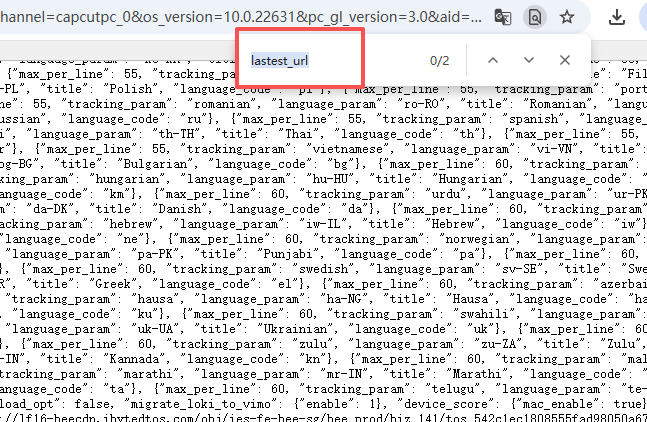
Task: Click the "bg" language_code value
Action: [341, 164]
